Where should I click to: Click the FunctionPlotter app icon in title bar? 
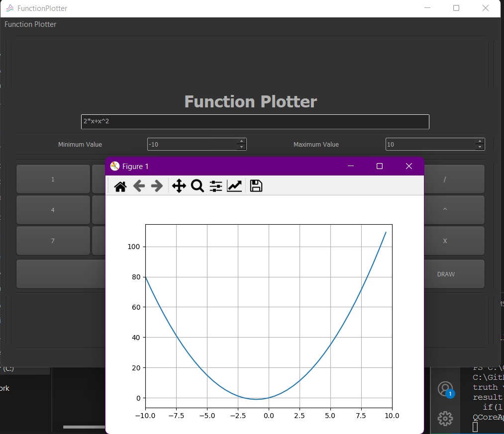[10, 8]
